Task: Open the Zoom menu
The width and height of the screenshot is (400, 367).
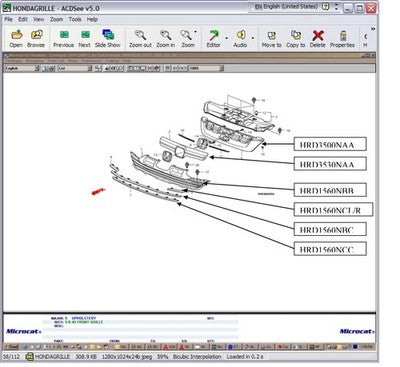Action: 56,19
